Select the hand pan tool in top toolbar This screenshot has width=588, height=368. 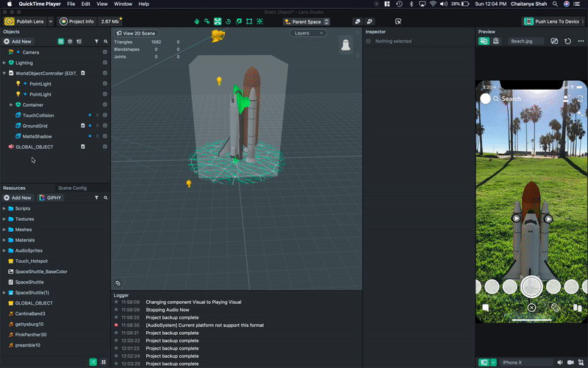coord(196,21)
